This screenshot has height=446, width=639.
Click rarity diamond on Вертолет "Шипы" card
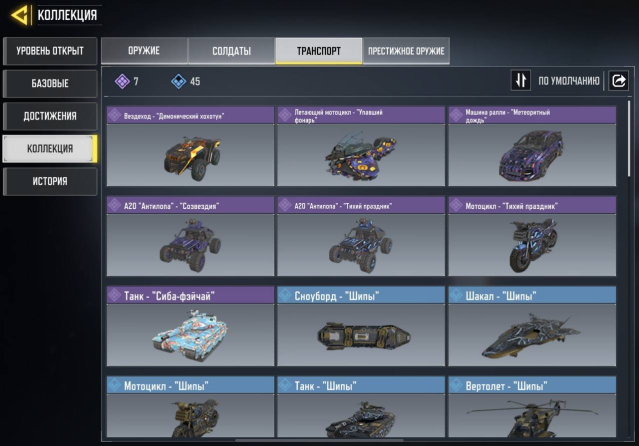click(456, 385)
